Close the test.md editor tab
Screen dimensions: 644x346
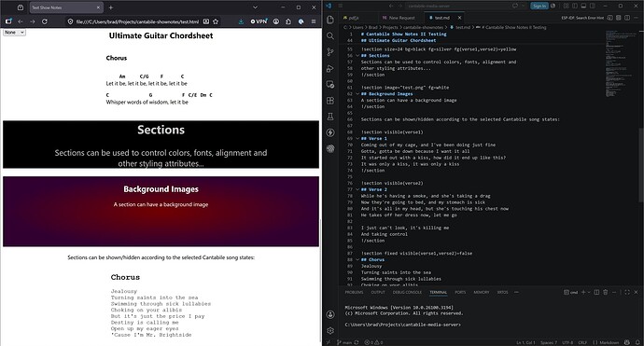click(459, 18)
